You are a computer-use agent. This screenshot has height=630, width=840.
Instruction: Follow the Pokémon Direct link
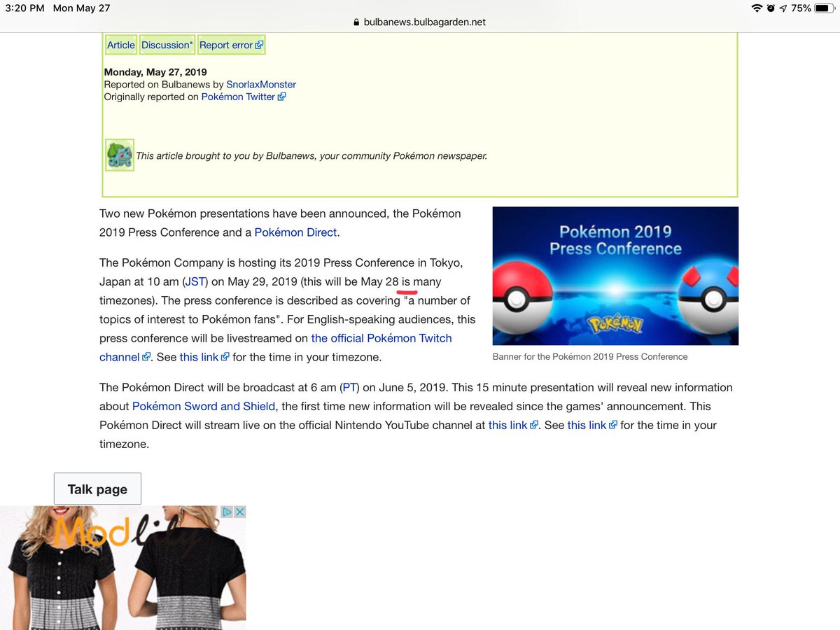click(295, 232)
